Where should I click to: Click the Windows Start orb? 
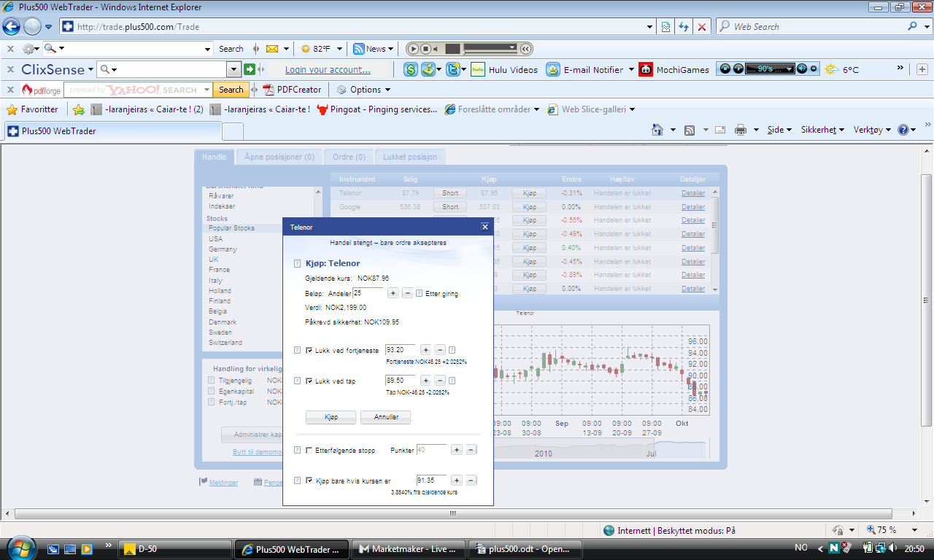pyautogui.click(x=20, y=547)
